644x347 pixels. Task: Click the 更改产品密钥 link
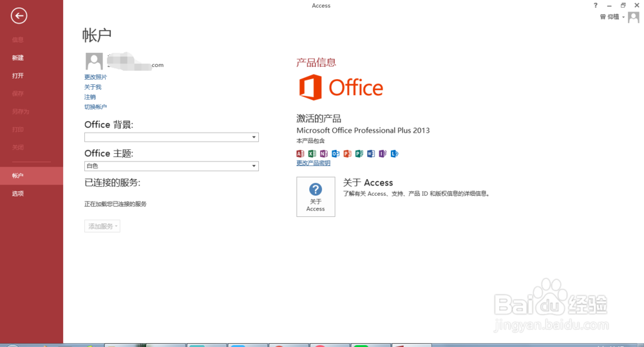(314, 163)
